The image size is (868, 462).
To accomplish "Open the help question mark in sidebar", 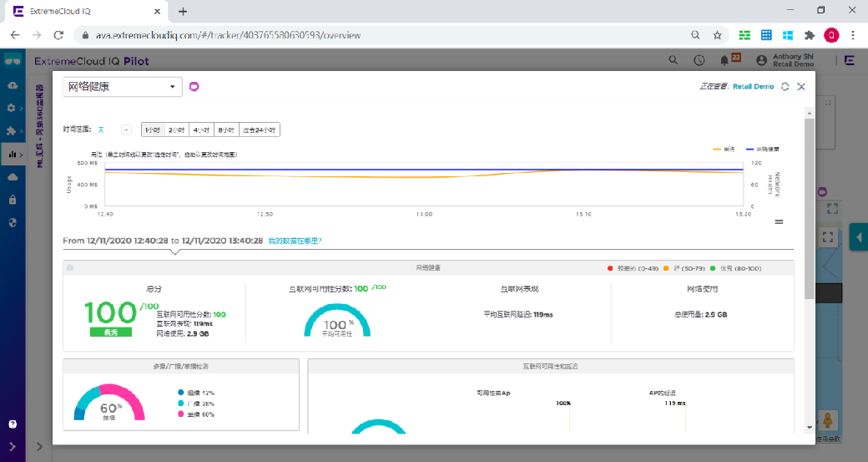I will coord(13,424).
